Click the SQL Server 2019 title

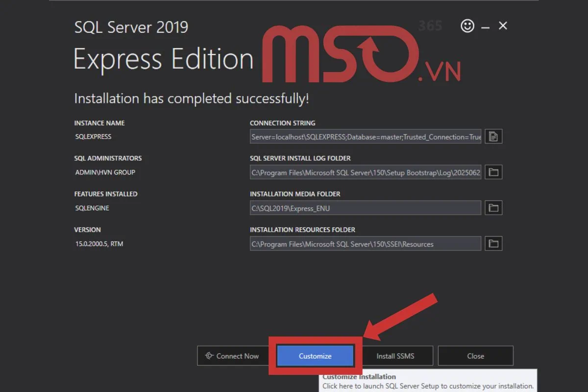click(x=131, y=27)
